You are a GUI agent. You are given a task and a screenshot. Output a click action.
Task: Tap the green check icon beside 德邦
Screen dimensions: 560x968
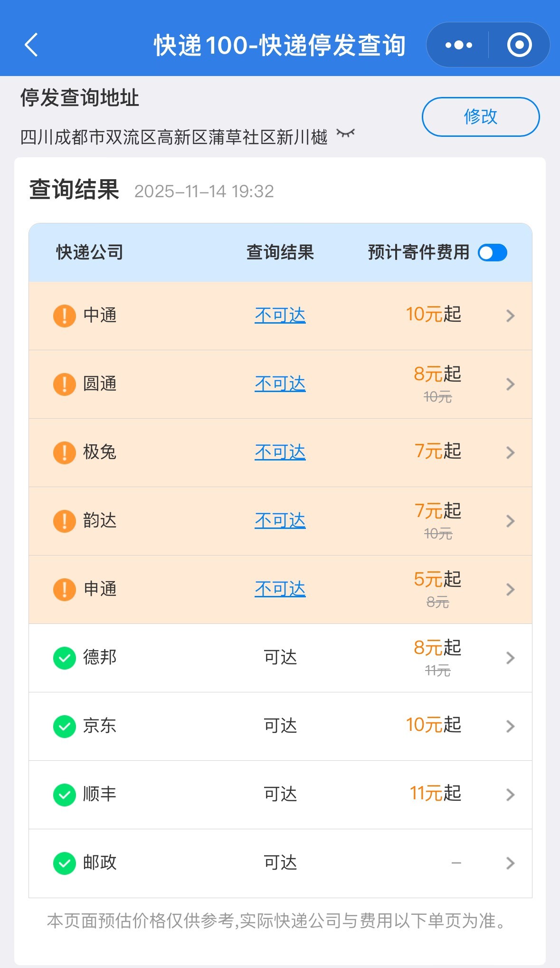pyautogui.click(x=64, y=658)
